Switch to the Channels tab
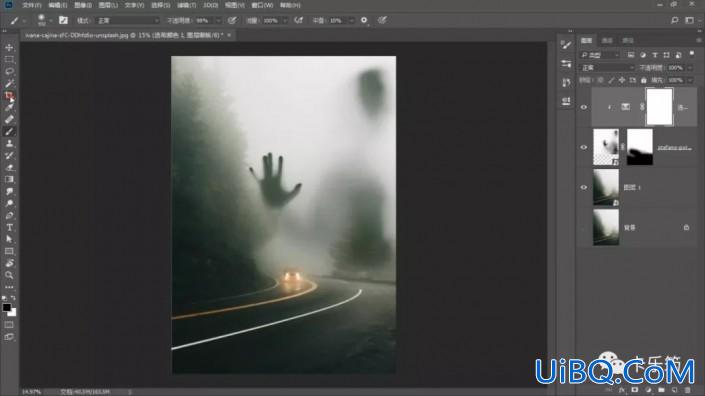Screen dimensions: 705x396 pos(607,40)
